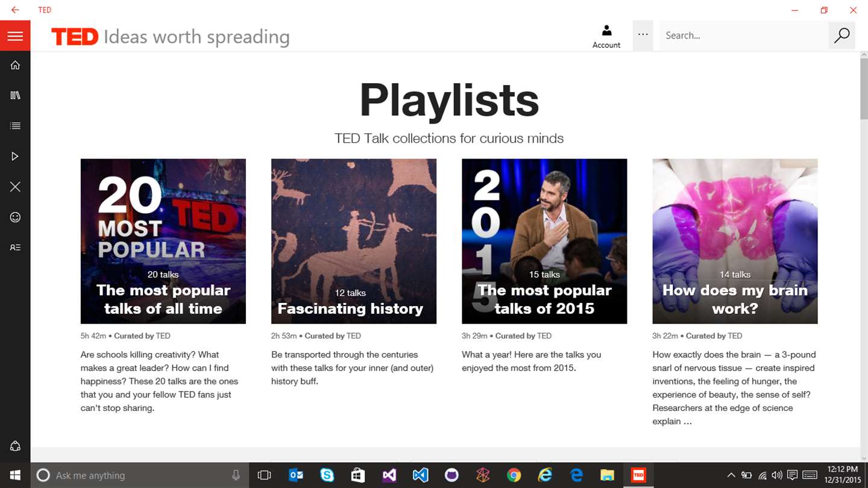This screenshot has height=488, width=868.
Task: Click 'Be transported through the centuries' description
Action: pos(353,368)
